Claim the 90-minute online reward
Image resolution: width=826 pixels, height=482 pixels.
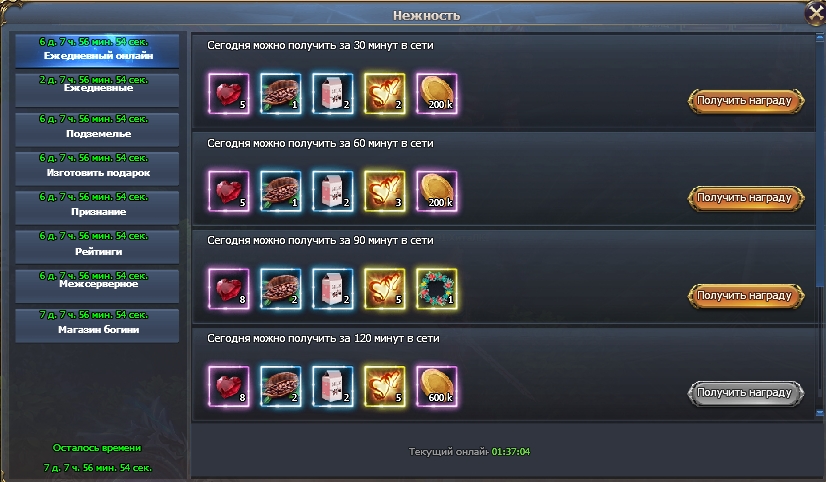point(745,296)
